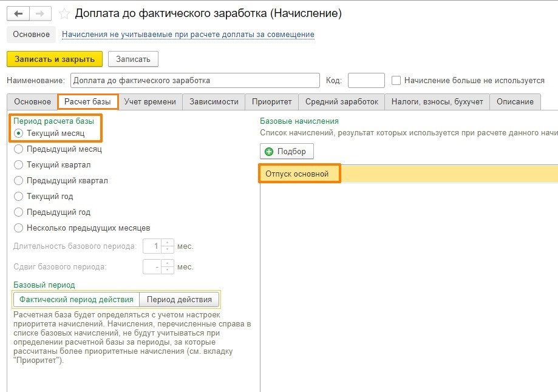Click Записать и закрыть button
Viewport: 558px width, 392px height.
[55, 59]
